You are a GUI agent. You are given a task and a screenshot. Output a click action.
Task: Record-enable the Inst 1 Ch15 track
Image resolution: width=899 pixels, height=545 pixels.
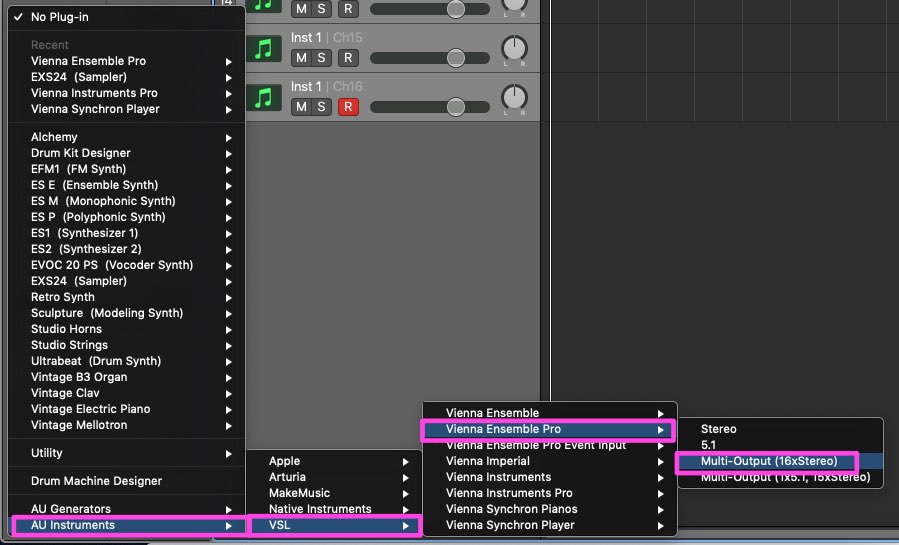click(348, 58)
